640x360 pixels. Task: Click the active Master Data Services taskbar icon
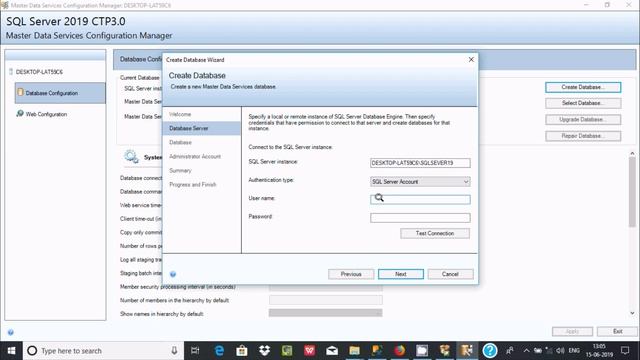tap(467, 351)
